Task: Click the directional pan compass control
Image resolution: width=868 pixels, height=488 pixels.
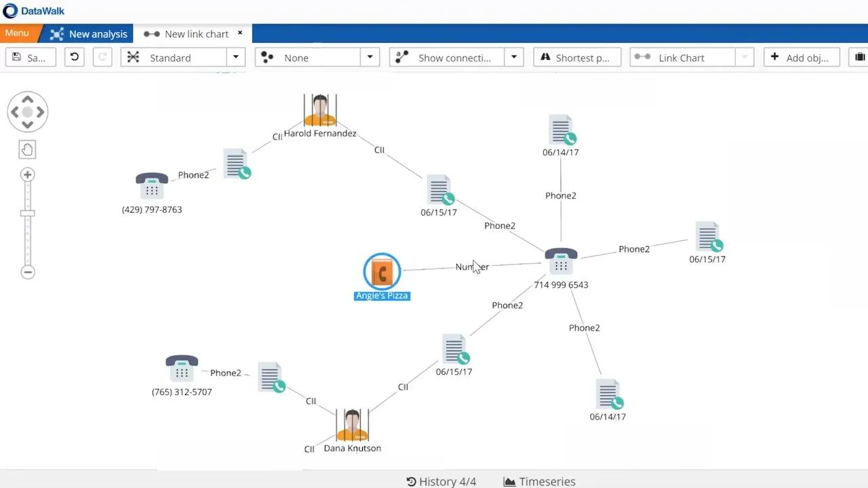Action: click(27, 111)
